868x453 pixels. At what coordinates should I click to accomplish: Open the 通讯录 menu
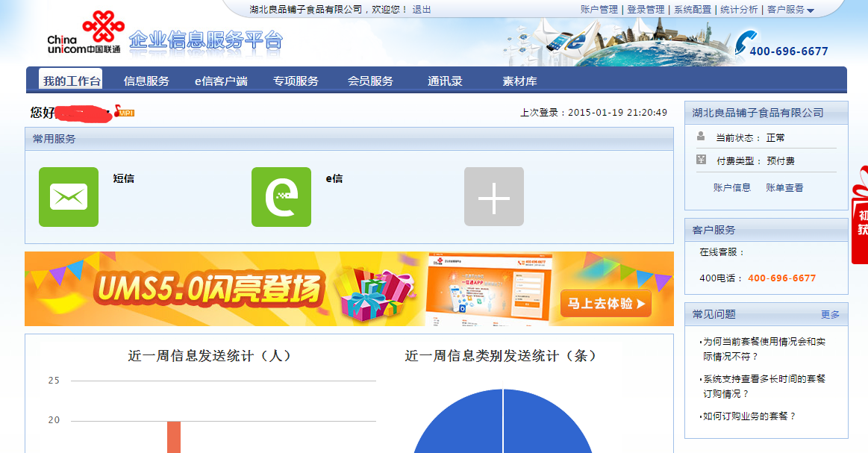pos(445,81)
